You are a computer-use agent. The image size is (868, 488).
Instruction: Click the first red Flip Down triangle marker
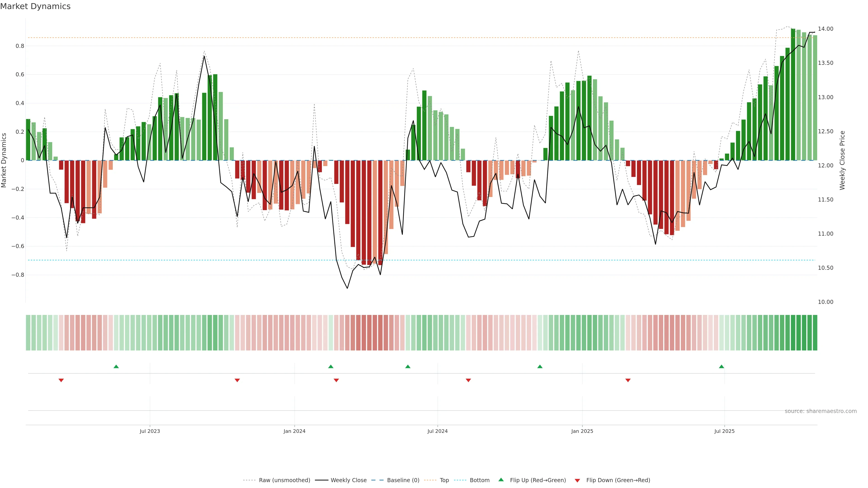coord(61,380)
